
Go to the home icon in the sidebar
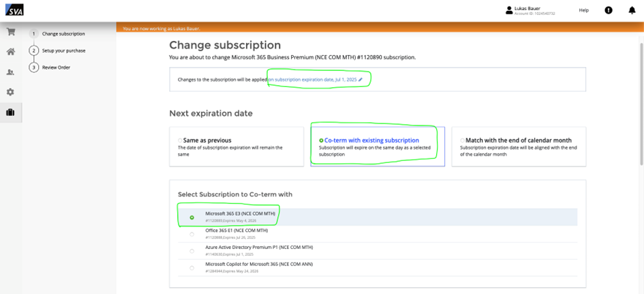click(10, 52)
